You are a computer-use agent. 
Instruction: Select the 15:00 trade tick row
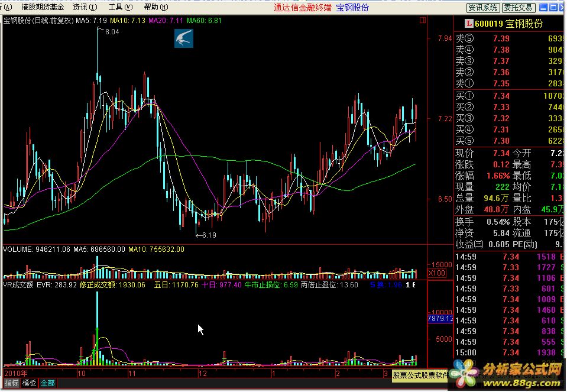(509, 352)
